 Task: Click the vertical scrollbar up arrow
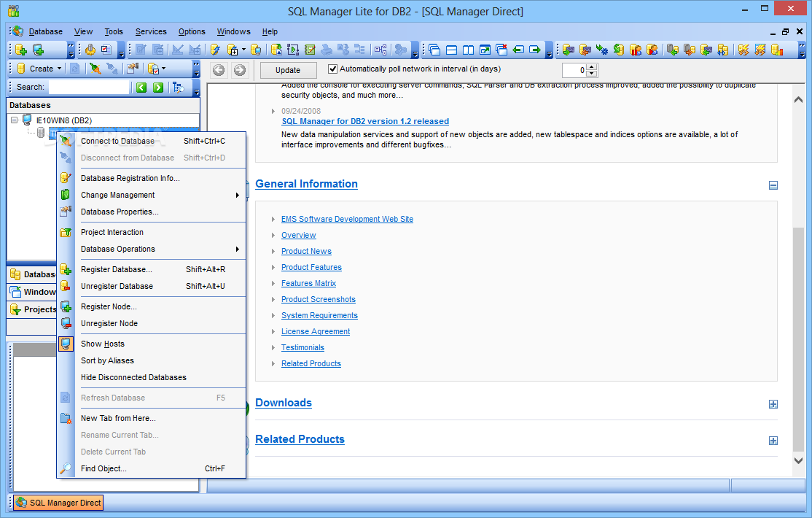pyautogui.click(x=799, y=99)
